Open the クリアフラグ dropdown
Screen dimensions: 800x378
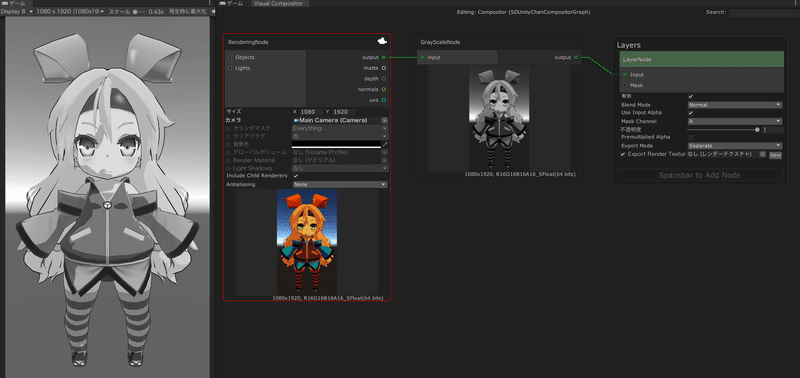[x=340, y=136]
